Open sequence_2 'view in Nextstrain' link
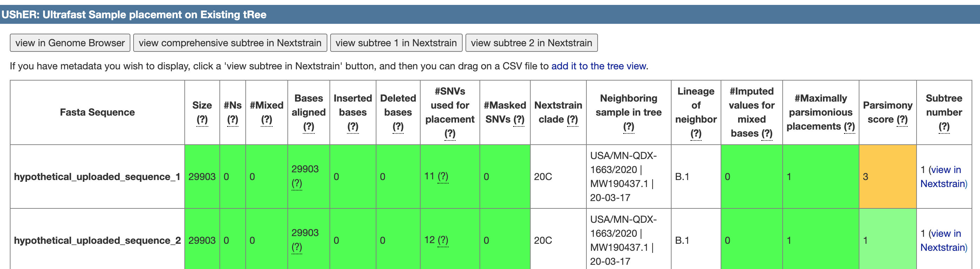This screenshot has width=980, height=269. 944,241
